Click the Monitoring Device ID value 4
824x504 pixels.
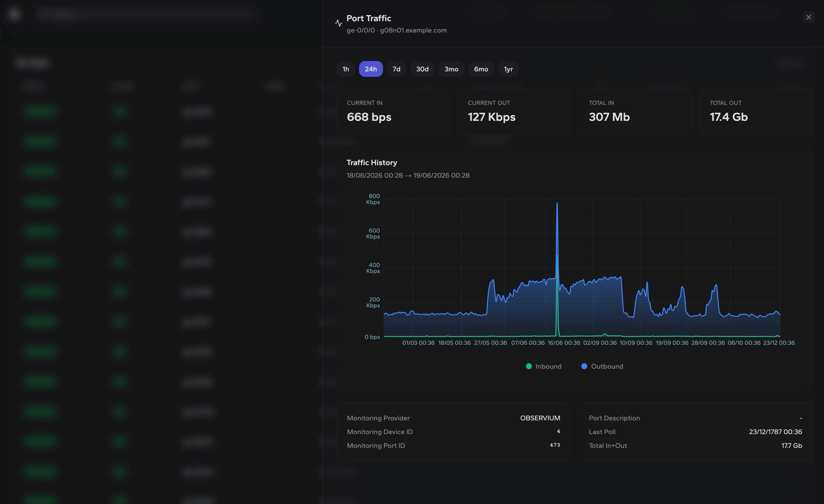pyautogui.click(x=558, y=431)
